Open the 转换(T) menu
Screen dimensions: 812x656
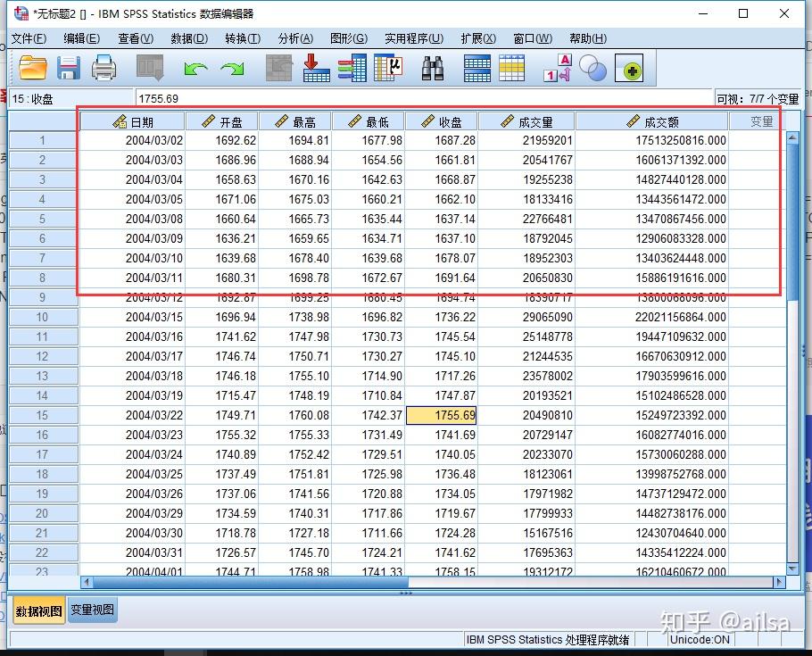(242, 38)
